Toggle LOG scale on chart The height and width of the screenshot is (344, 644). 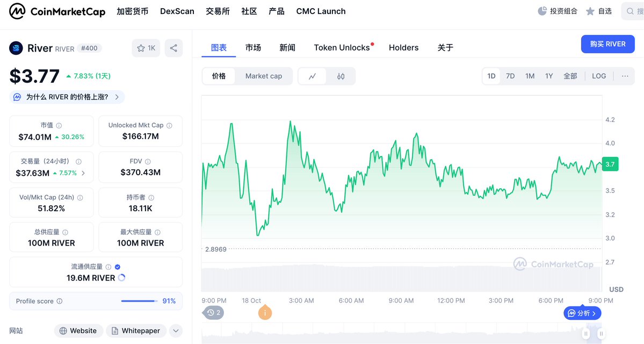pyautogui.click(x=598, y=76)
